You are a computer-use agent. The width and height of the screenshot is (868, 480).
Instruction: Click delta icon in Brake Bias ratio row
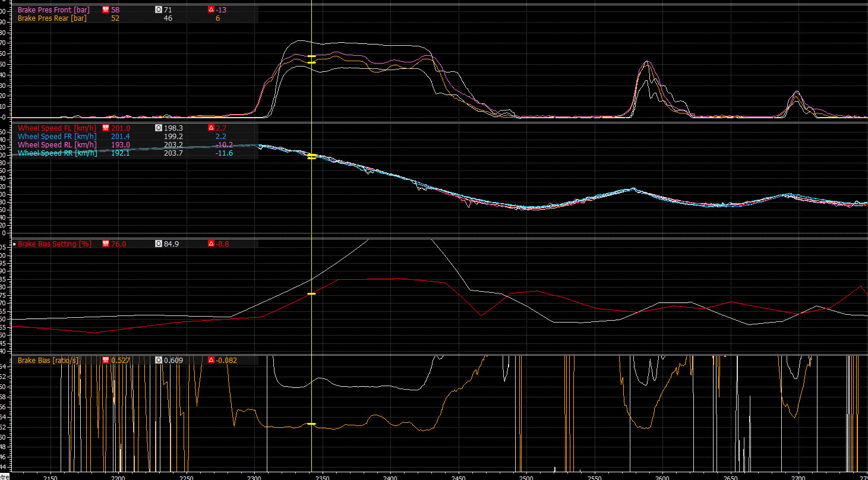point(211,361)
